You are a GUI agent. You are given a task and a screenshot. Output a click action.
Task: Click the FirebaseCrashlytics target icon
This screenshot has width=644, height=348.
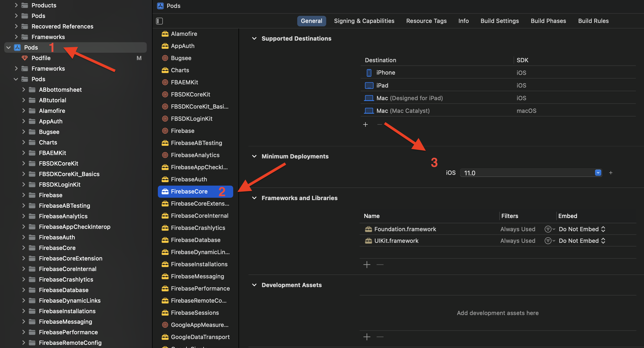(165, 228)
